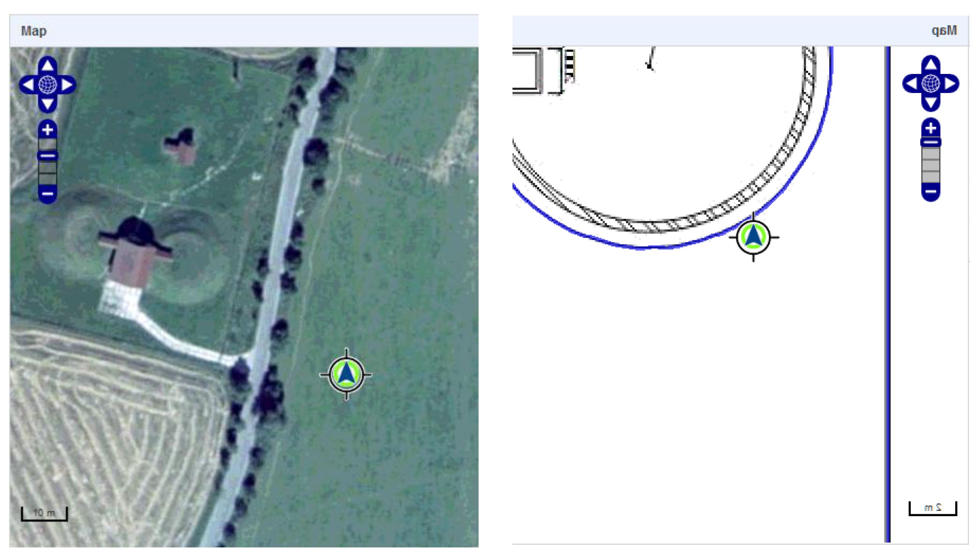Pan left in the floor plan map
This screenshot has height=560, width=980.
tap(911, 83)
